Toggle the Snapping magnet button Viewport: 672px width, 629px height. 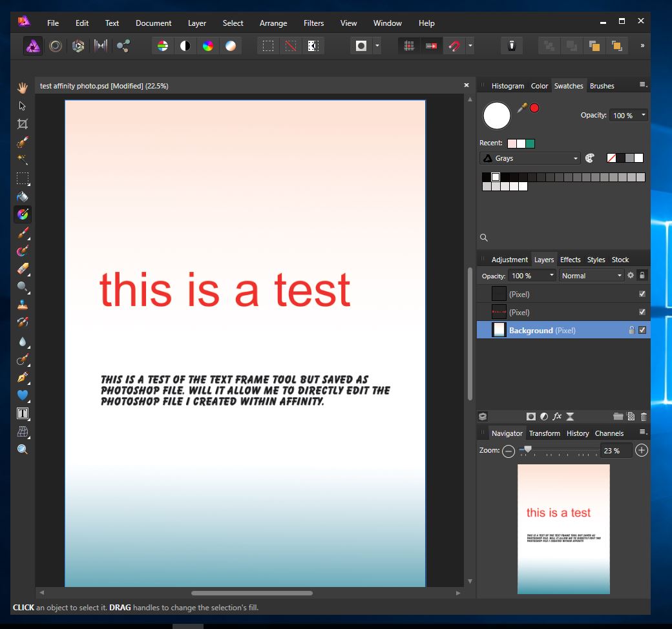[454, 46]
